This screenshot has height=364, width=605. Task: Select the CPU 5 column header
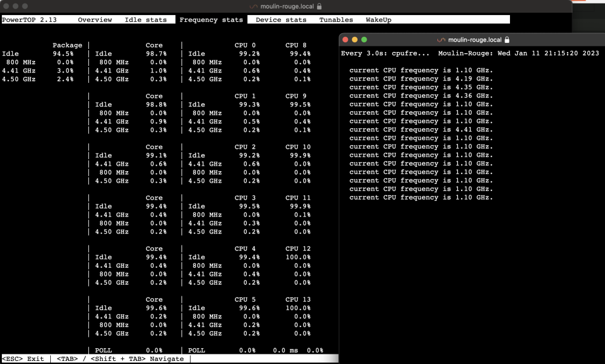click(245, 300)
